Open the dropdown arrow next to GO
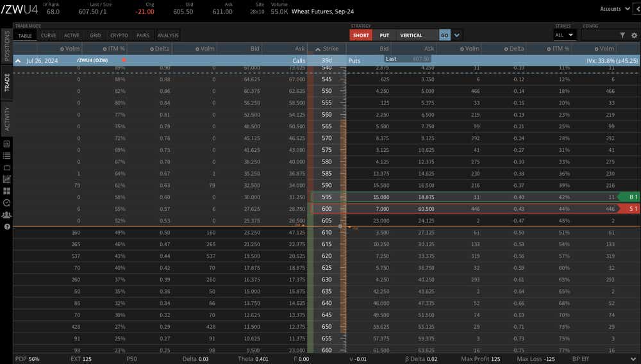This screenshot has width=641, height=364. (x=456, y=35)
